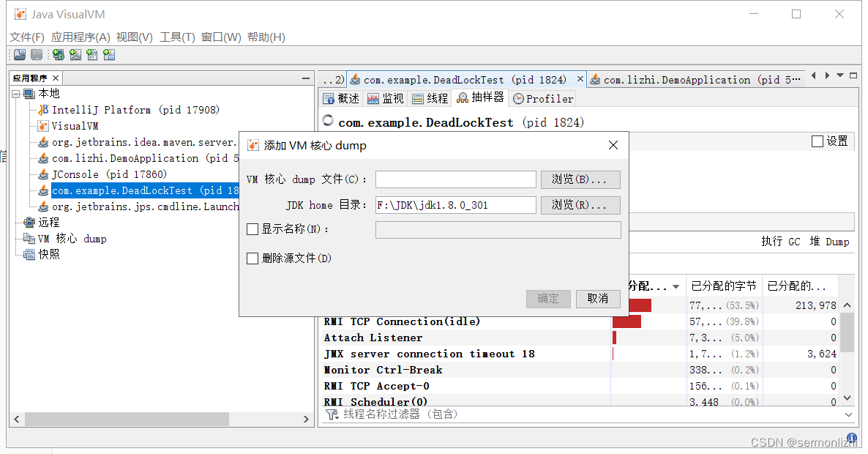This screenshot has height=454, width=868.
Task: Minimize the 应用程序 side panel
Action: [305, 78]
